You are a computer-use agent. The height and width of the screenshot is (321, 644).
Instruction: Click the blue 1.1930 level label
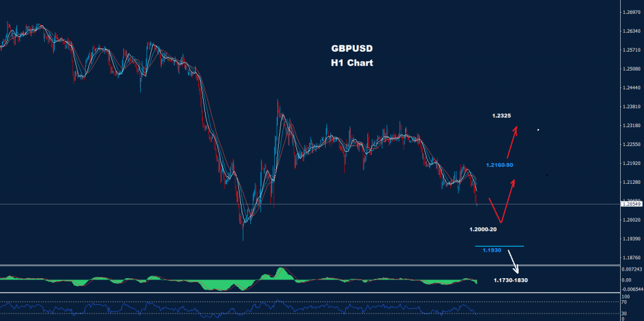tap(492, 250)
